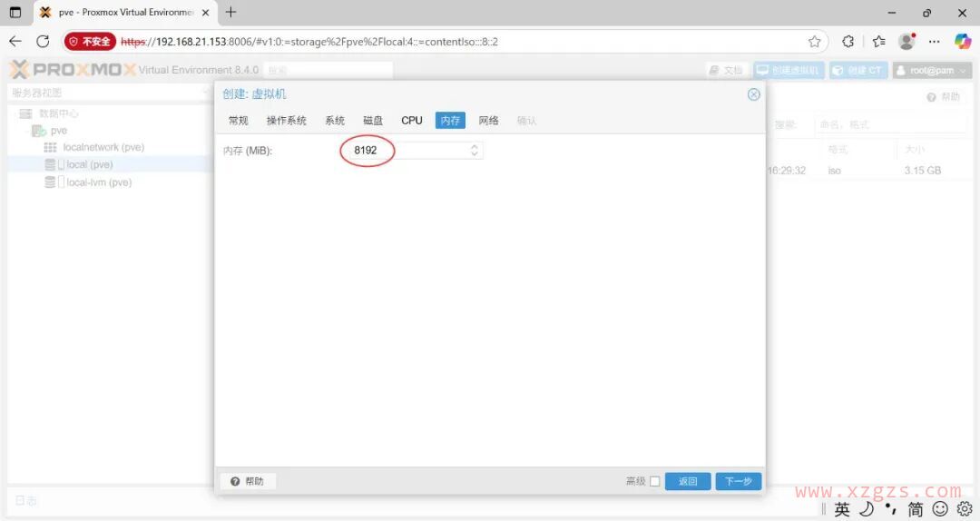Viewport: 980px width, 521px height.
Task: Click the emoji smiley icon
Action: pyautogui.click(x=940, y=508)
